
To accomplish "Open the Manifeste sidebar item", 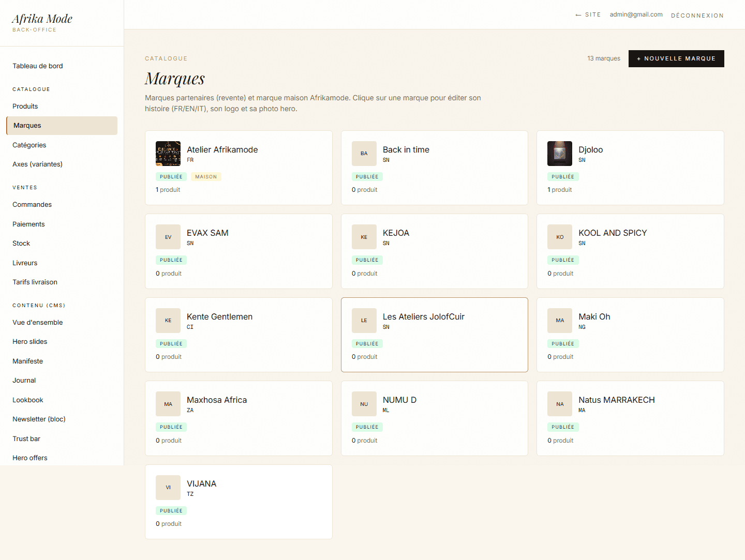I will [62, 361].
